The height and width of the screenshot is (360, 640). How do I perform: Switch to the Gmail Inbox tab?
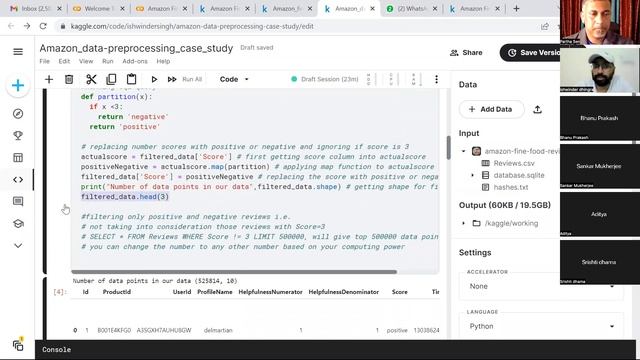36,9
